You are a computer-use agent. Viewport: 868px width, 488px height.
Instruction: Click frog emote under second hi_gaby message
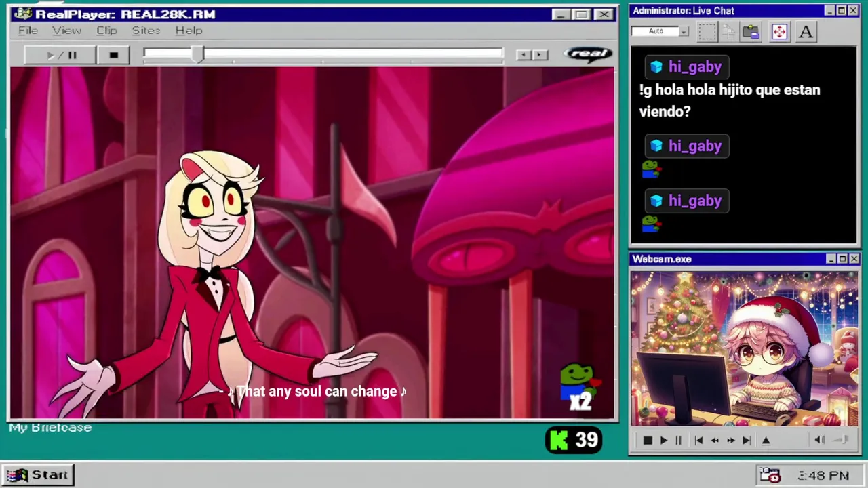tap(651, 169)
